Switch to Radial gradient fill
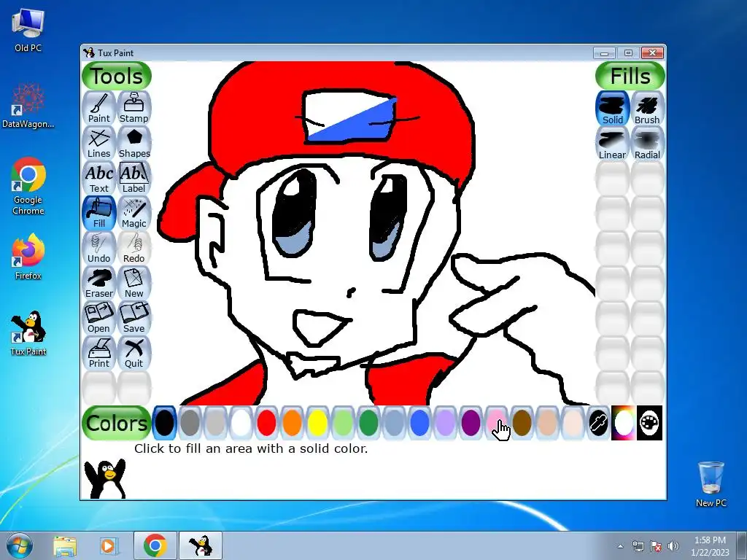This screenshot has width=747, height=560. pos(647,144)
